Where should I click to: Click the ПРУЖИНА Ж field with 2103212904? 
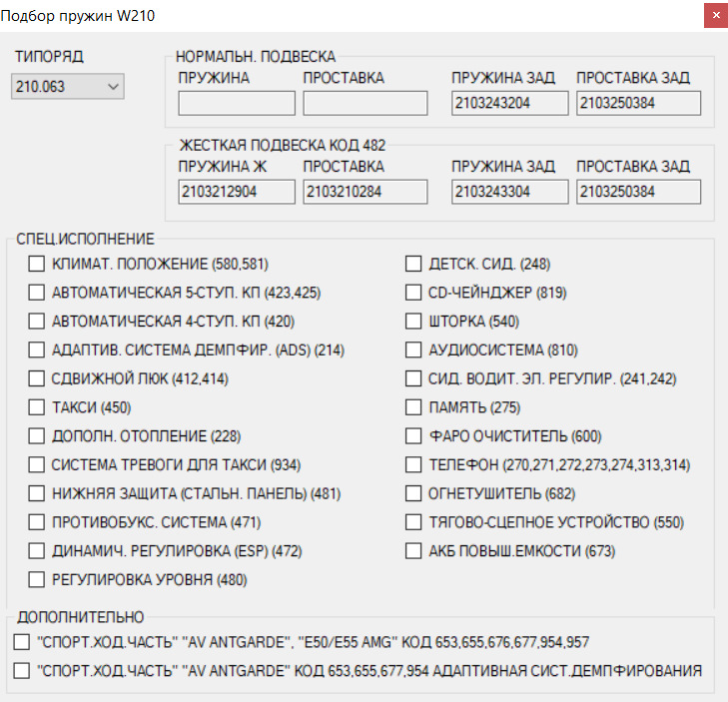click(237, 191)
